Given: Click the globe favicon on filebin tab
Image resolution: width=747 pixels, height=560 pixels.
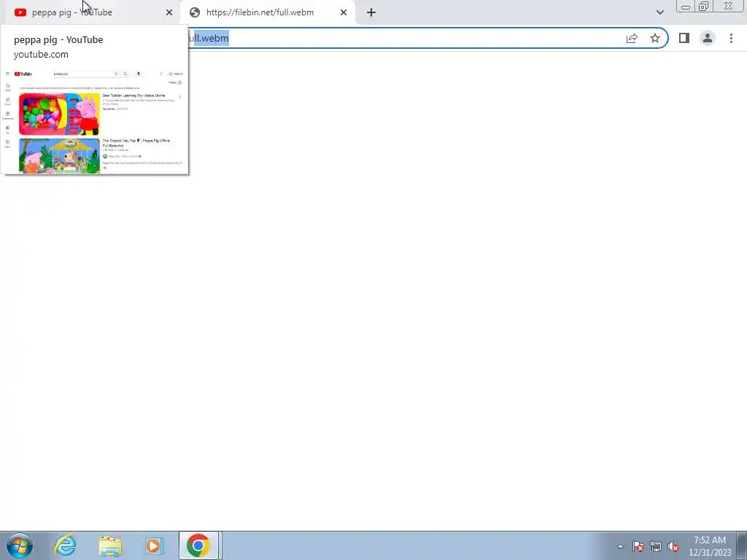Looking at the screenshot, I should (194, 12).
